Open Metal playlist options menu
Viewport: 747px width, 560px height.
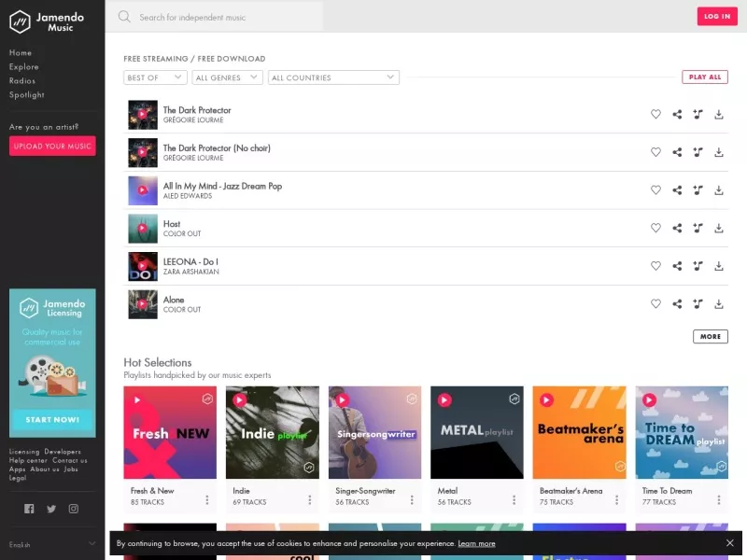coord(514,499)
